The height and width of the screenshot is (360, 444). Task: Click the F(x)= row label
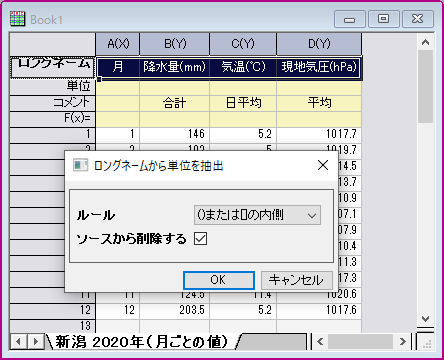tap(53, 119)
